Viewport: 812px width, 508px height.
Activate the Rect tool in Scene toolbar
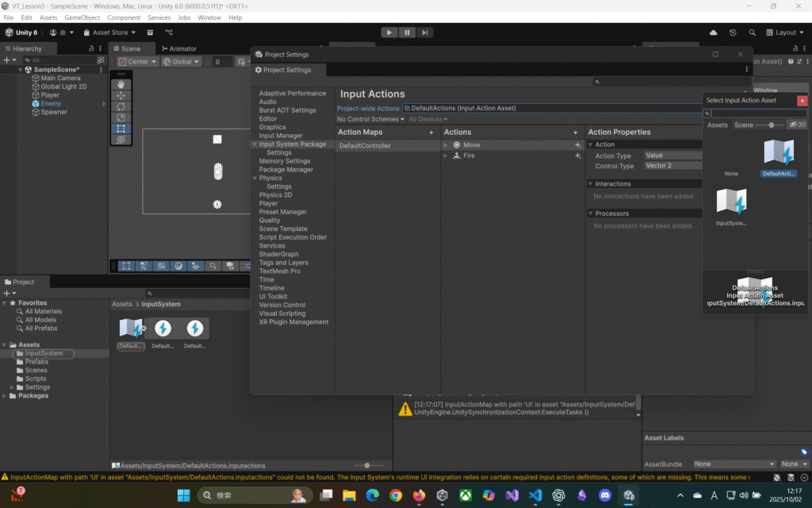(x=121, y=129)
